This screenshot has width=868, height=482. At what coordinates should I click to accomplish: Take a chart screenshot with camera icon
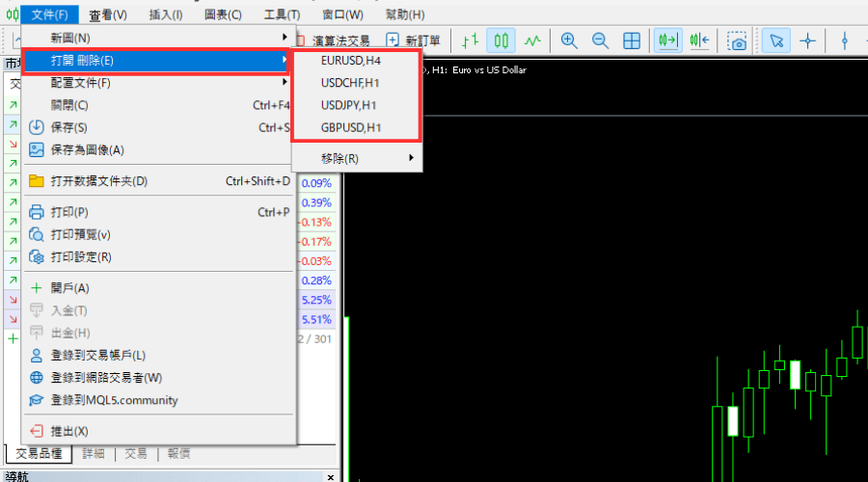pos(738,40)
